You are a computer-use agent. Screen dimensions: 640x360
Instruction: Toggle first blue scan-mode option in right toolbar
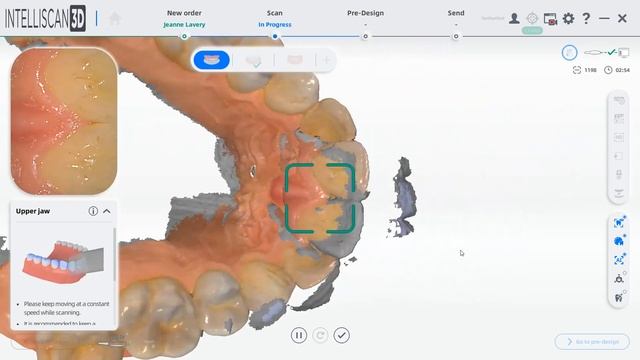tap(619, 223)
